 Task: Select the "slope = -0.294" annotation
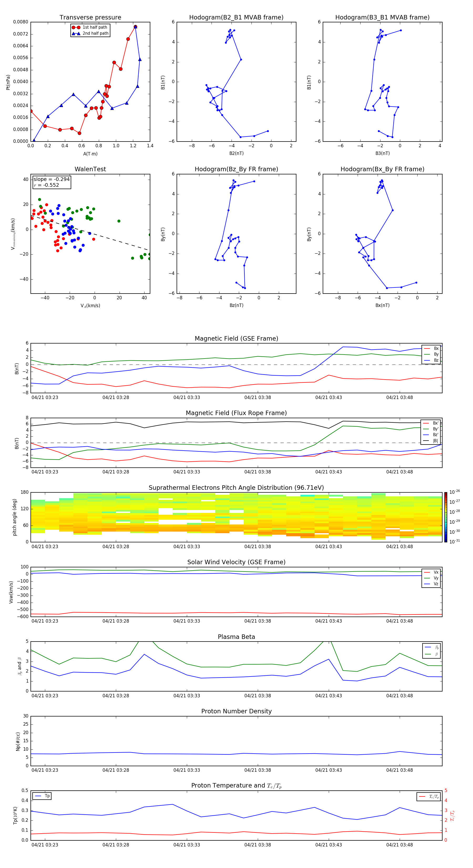(x=52, y=179)
